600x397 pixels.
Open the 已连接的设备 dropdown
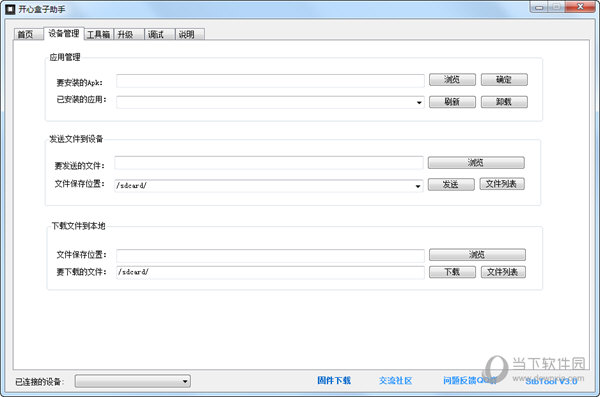tap(133, 381)
